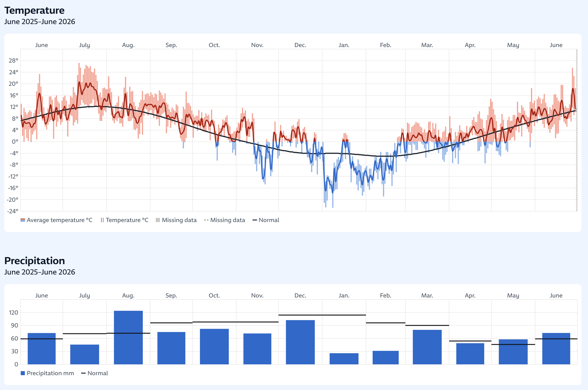
Task: Click the 90 precipitation axis label
Action: [x=15, y=326]
